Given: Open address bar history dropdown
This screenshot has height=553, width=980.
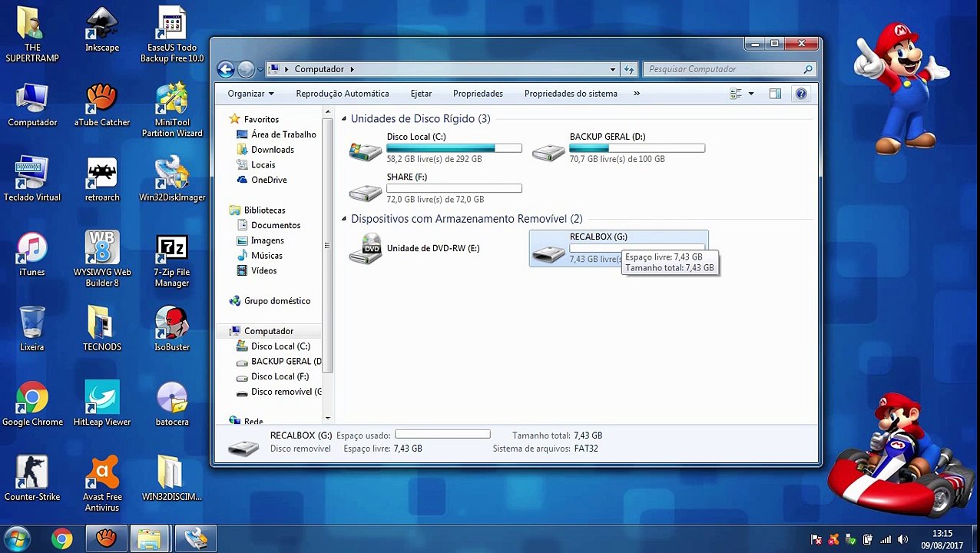Looking at the screenshot, I should pyautogui.click(x=613, y=69).
